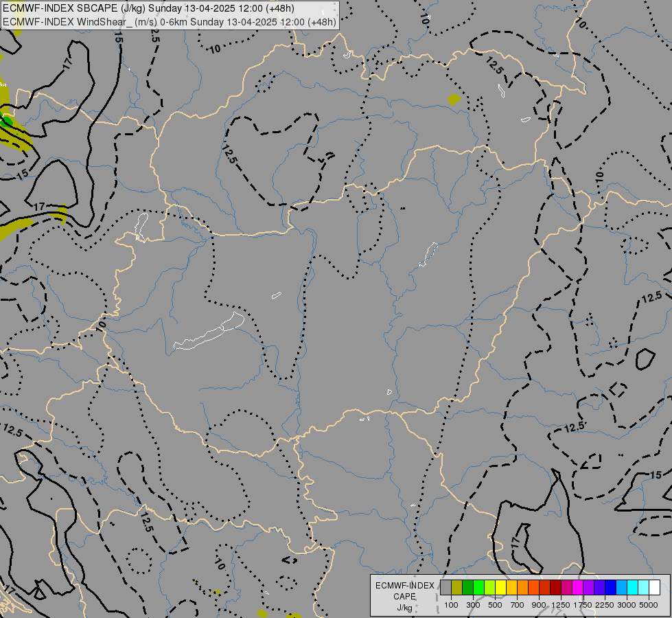The width and height of the screenshot is (672, 618).
Task: Click the 100 value on the legend scale
Action: click(451, 605)
